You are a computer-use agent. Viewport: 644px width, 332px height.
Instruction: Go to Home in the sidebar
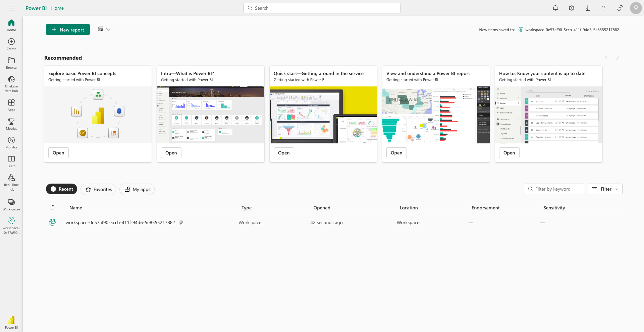(11, 25)
